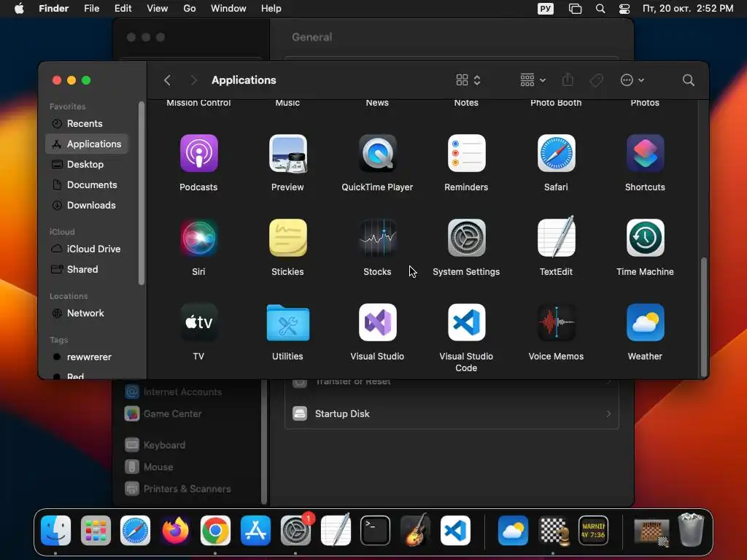Select Game Center in System Settings

pos(192,414)
